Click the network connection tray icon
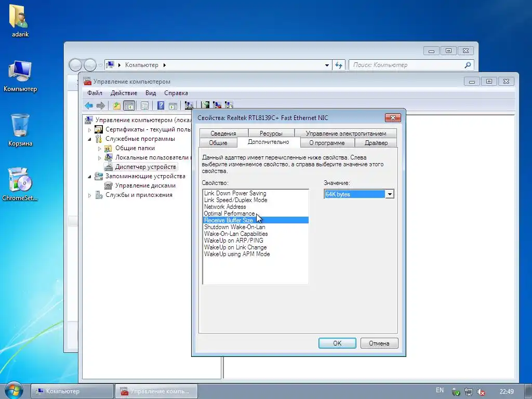The image size is (532, 399). click(469, 392)
